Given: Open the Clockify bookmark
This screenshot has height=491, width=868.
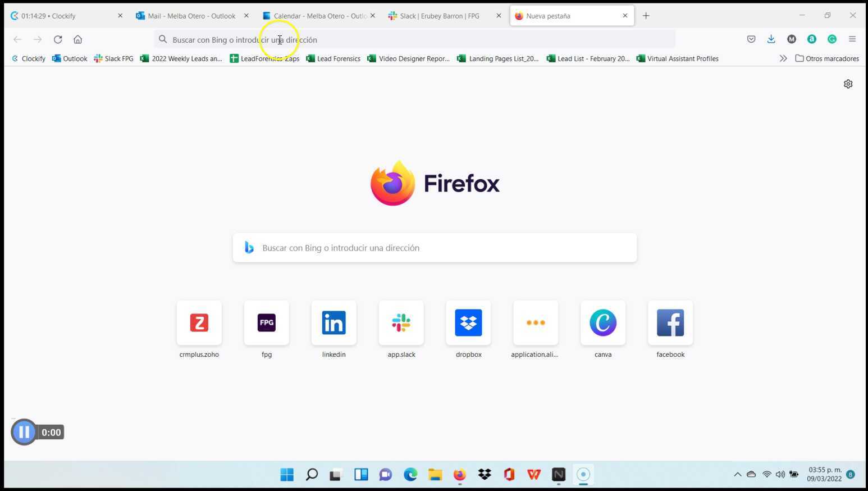Looking at the screenshot, I should pyautogui.click(x=29, y=58).
